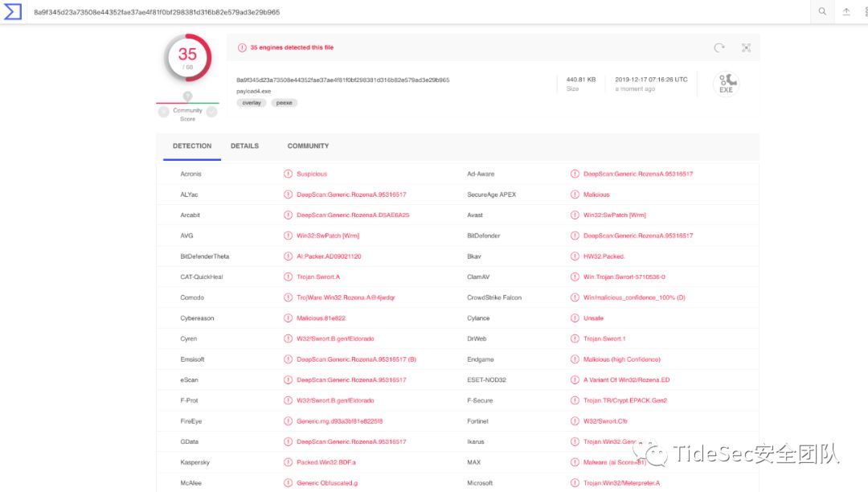Vote positive with community score check icon

(x=211, y=112)
